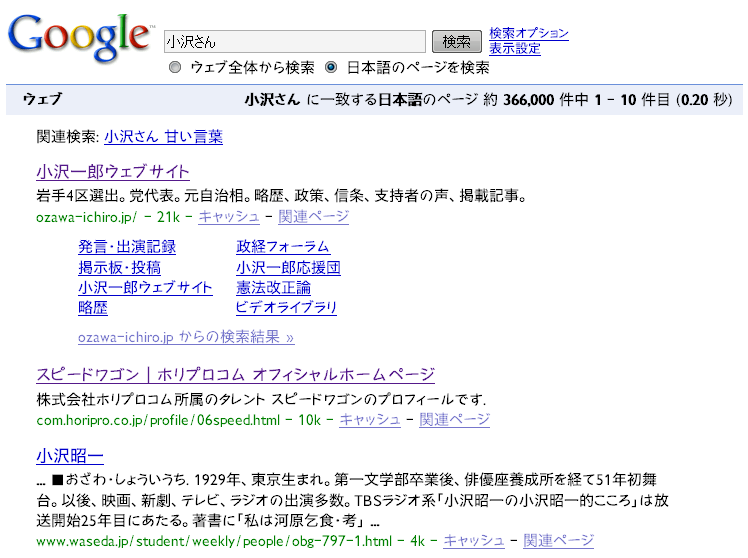The image size is (748, 558).
Task: Open ozawa-ichiro.jp からの検索結果 link
Action: click(x=186, y=337)
